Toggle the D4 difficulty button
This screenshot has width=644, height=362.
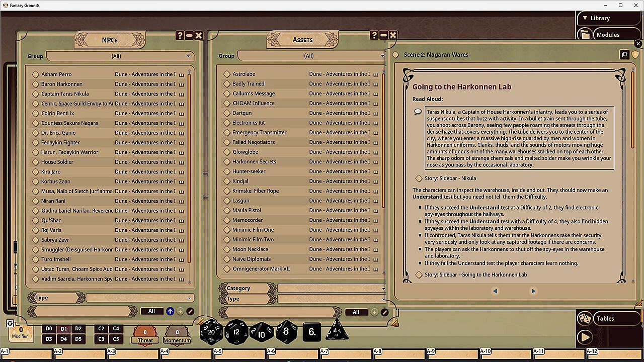click(x=63, y=339)
